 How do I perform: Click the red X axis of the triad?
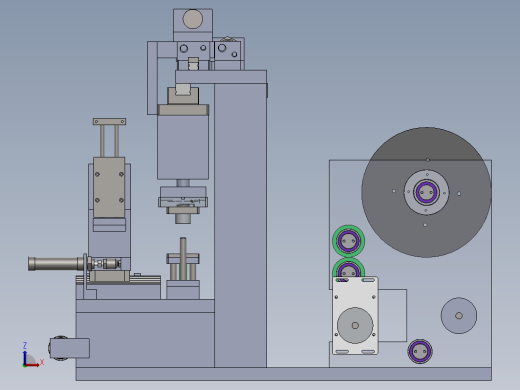[32, 365]
